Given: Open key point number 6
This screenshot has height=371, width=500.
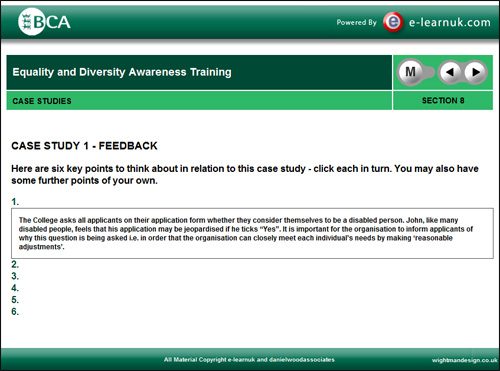Looking at the screenshot, I should point(15,311).
